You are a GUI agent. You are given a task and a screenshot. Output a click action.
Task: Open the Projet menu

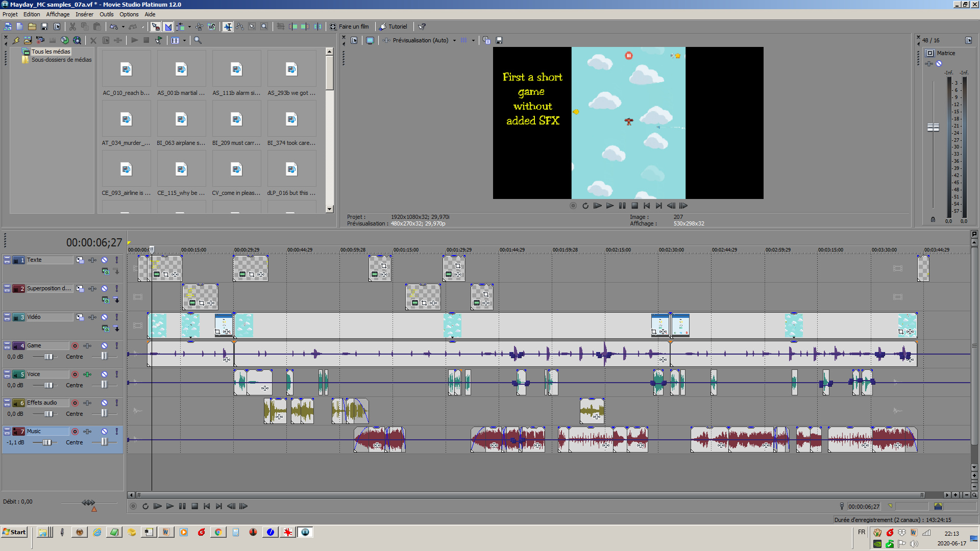[x=10, y=14]
